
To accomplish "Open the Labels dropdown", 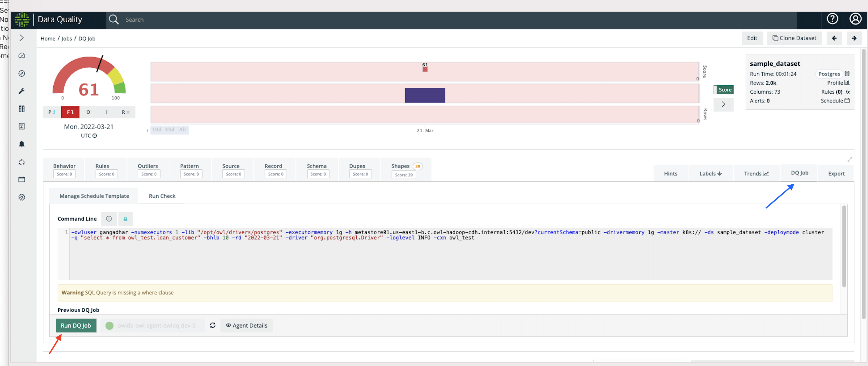I will pos(710,174).
